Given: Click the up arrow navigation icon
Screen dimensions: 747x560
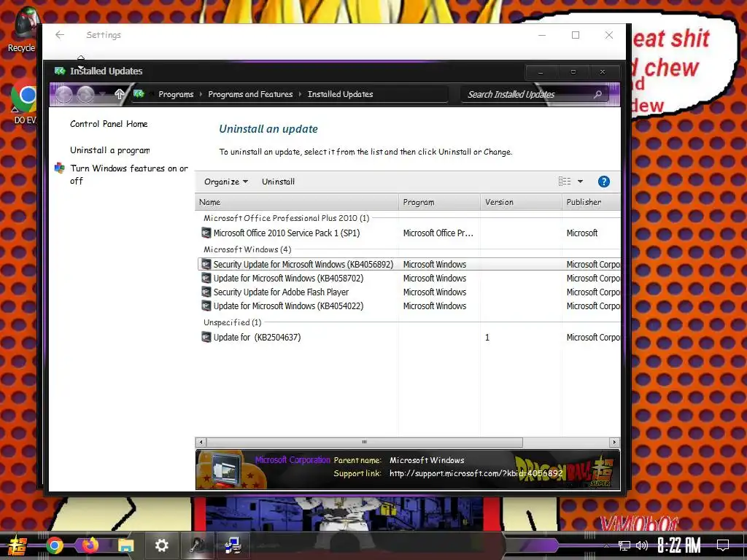Looking at the screenshot, I should (x=120, y=94).
